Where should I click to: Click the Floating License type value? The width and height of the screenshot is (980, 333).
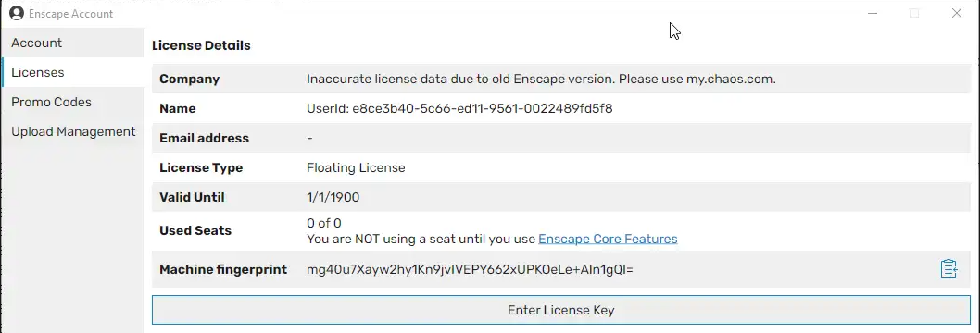[356, 167]
